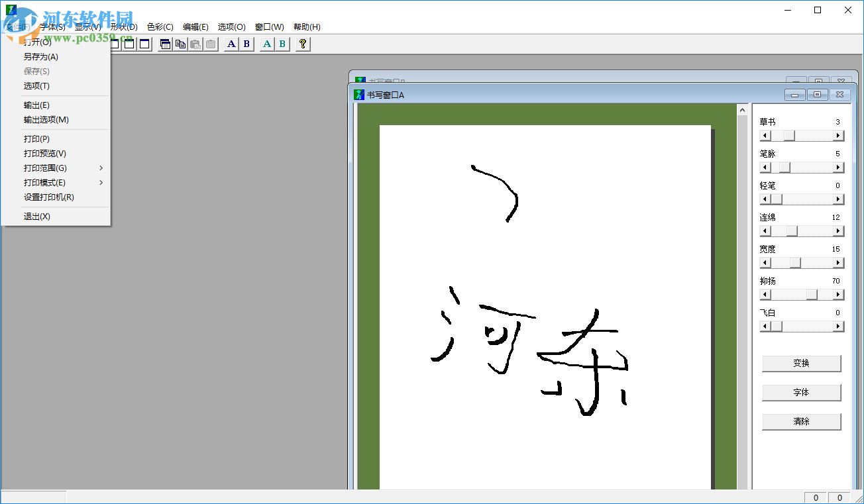This screenshot has height=504, width=864.
Task: Open help via the question mark icon
Action: [x=302, y=44]
